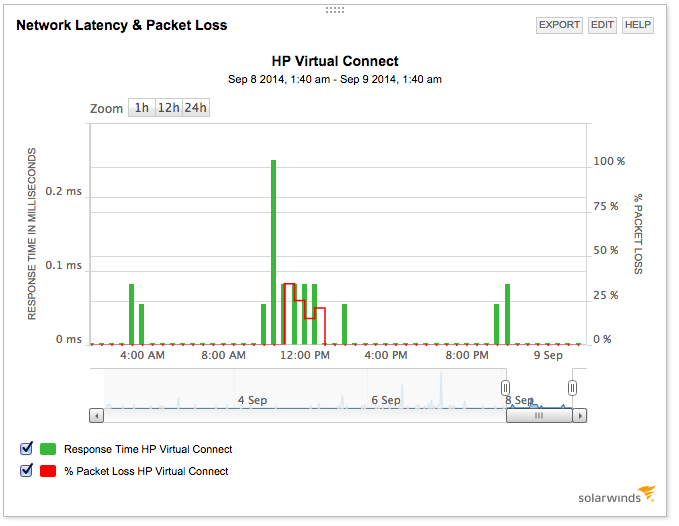
Task: Click the 8:00 AM axis label
Action: click(x=223, y=355)
